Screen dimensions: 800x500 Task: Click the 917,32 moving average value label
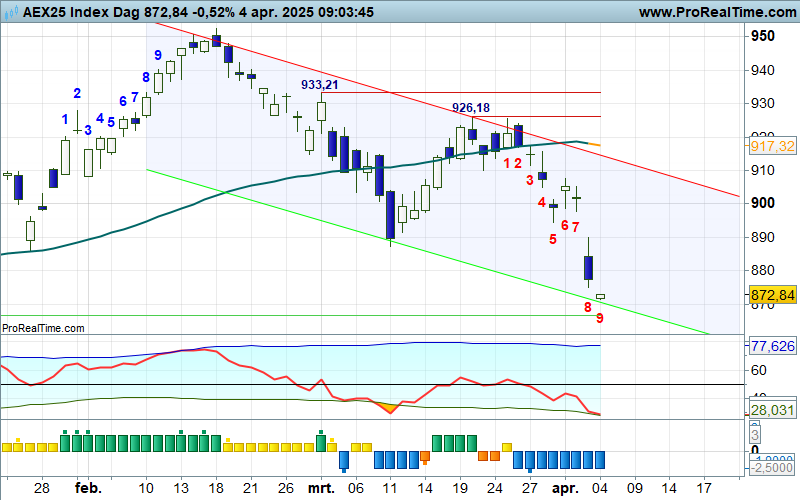[771, 146]
